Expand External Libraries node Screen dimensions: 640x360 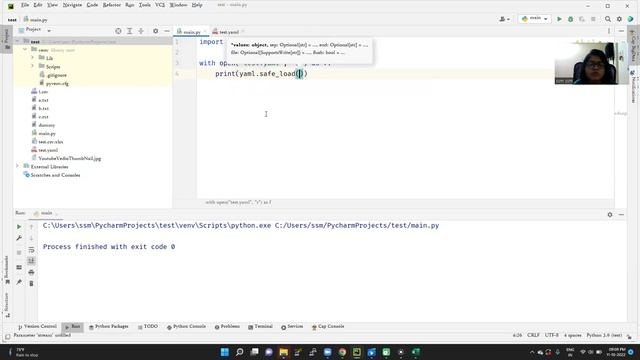pos(18,166)
